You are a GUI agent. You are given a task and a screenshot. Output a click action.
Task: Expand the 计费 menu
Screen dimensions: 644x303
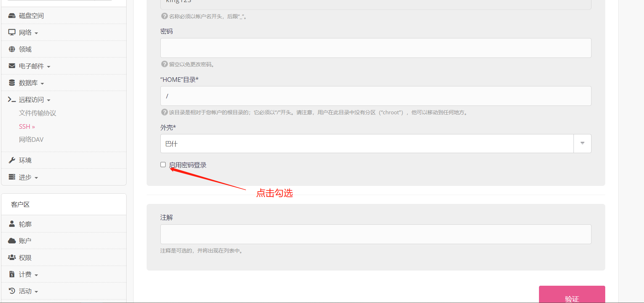(x=28, y=274)
